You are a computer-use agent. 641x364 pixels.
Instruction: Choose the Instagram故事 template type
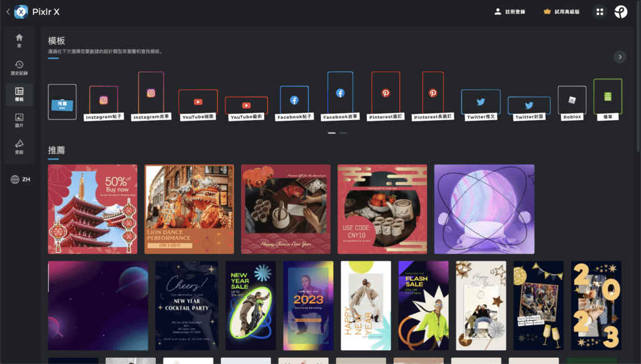tap(151, 93)
